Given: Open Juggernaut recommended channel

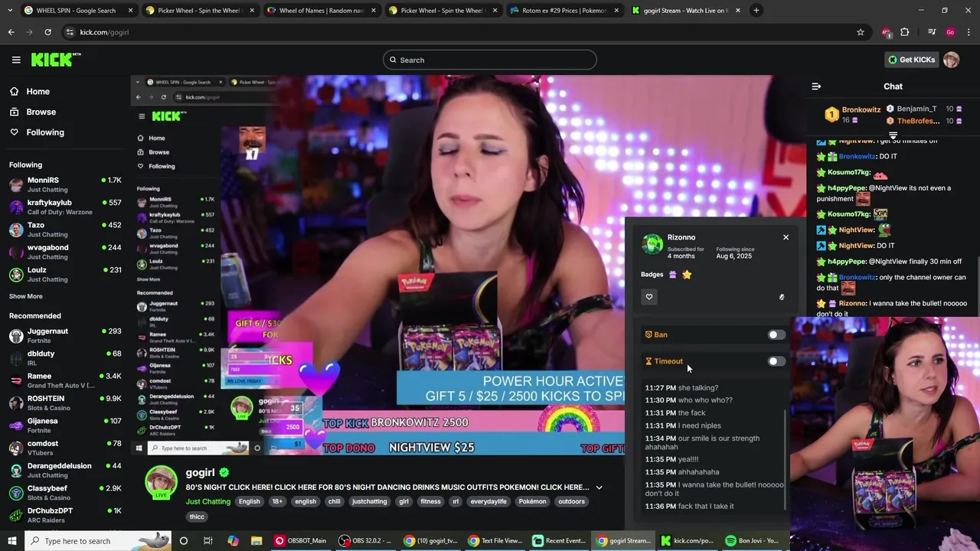Looking at the screenshot, I should tap(65, 335).
